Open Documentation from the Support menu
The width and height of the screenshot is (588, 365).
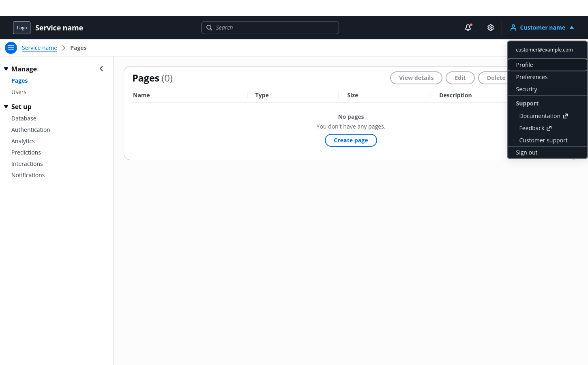pyautogui.click(x=547, y=116)
